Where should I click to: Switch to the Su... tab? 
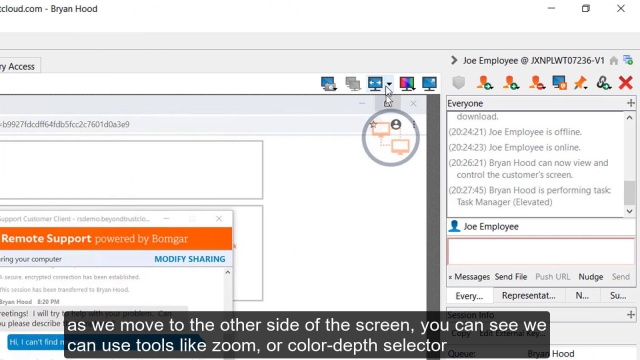coord(618,296)
